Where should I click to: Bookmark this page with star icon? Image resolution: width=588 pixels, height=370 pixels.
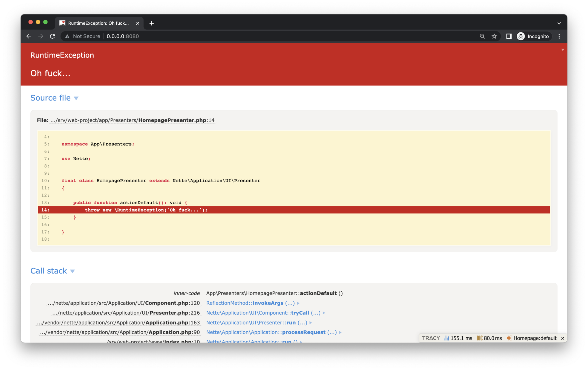494,36
